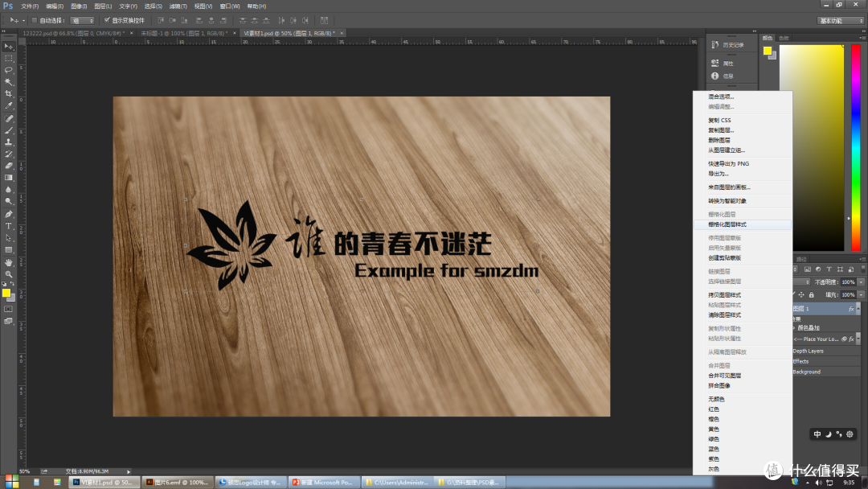Select the Eraser tool
This screenshot has height=489, width=868.
8,166
